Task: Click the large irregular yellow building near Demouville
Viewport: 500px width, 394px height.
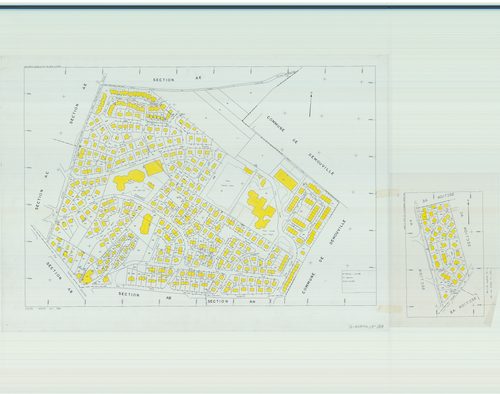Action: tap(261, 210)
